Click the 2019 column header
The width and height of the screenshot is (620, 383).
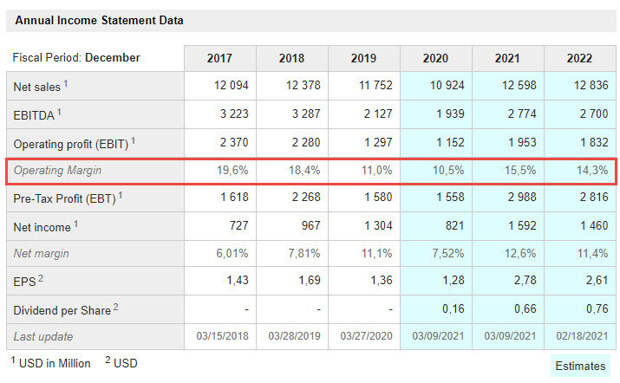pos(364,58)
